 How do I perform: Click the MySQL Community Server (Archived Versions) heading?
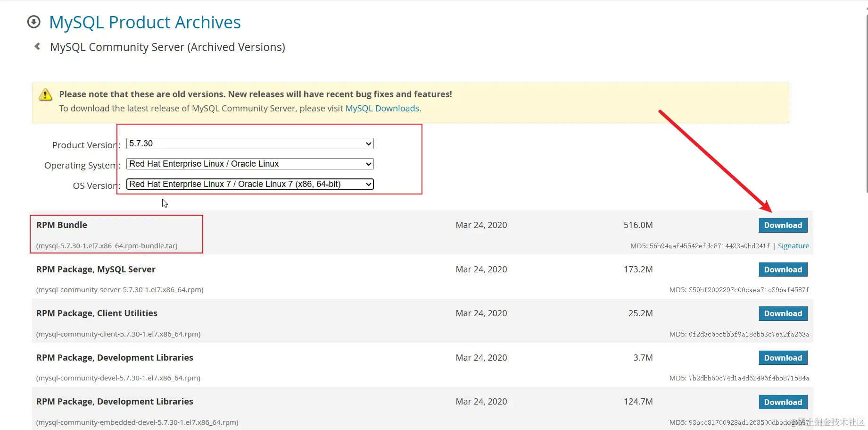tap(167, 47)
